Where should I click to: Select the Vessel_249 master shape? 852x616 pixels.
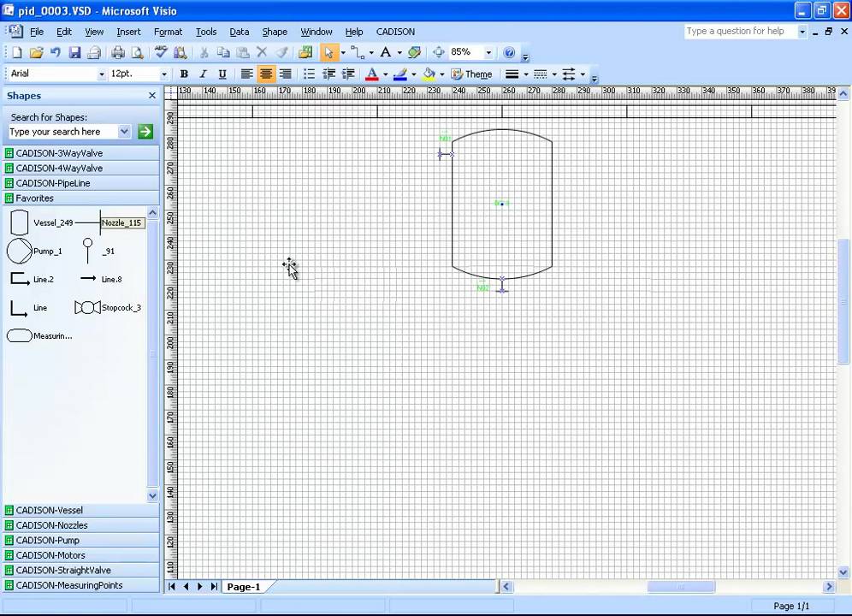pos(41,223)
